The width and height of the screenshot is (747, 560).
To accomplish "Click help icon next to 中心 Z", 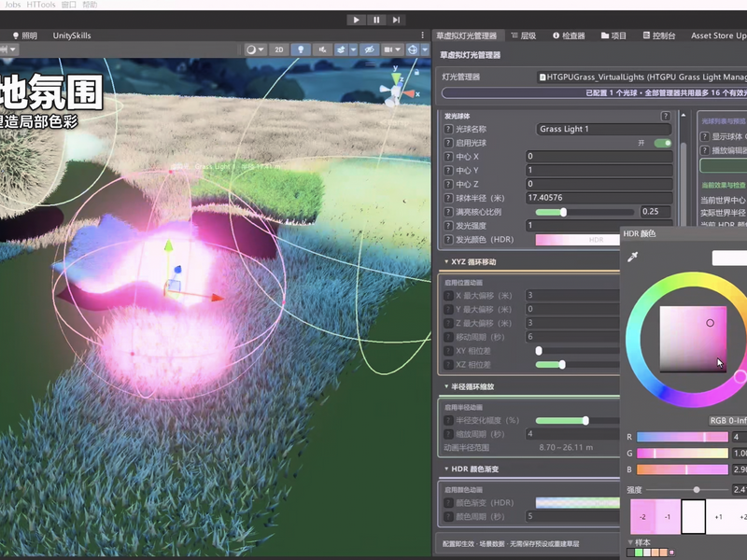I will [448, 184].
